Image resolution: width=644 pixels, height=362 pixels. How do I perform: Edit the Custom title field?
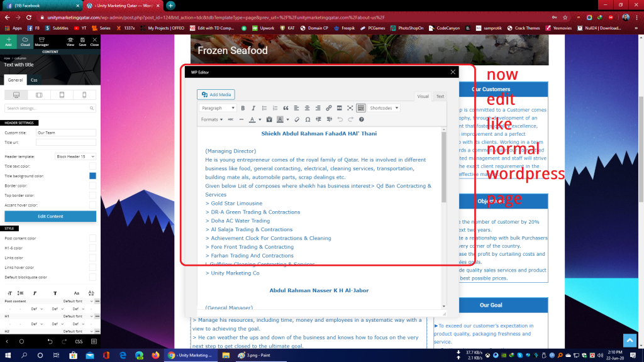tap(65, 133)
